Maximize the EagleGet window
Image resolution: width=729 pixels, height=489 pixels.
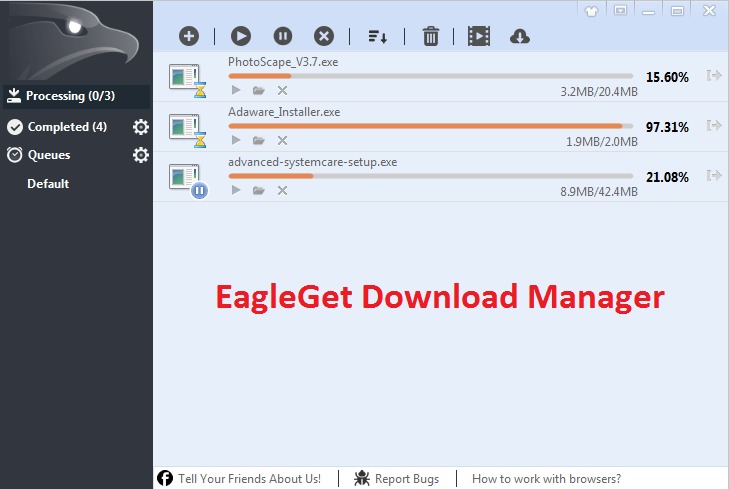click(x=677, y=11)
